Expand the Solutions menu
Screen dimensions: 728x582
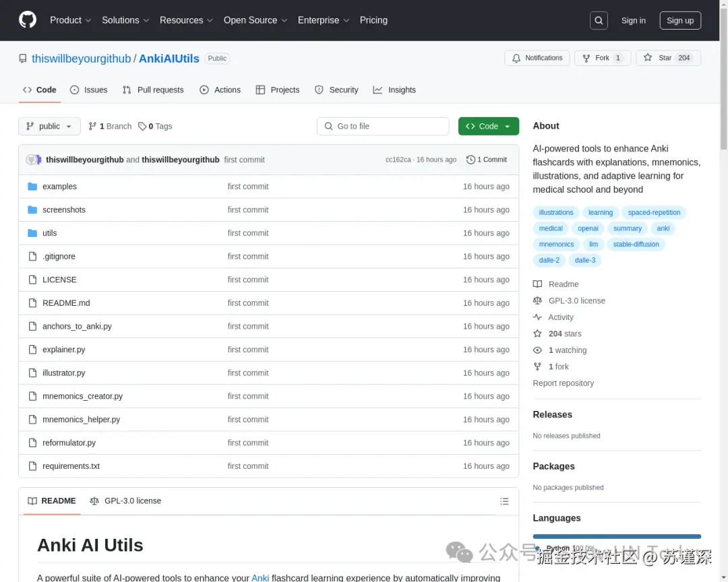[125, 20]
